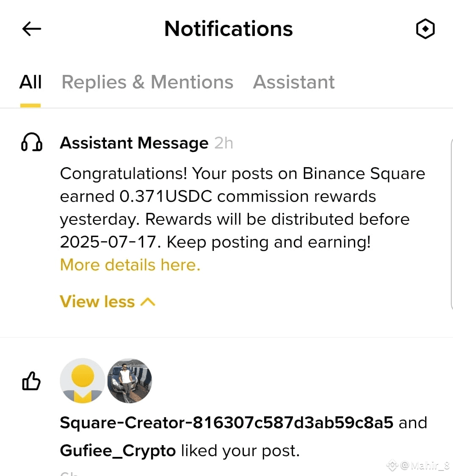Tap the chevron beside View less
This screenshot has width=453, height=476.
point(148,302)
